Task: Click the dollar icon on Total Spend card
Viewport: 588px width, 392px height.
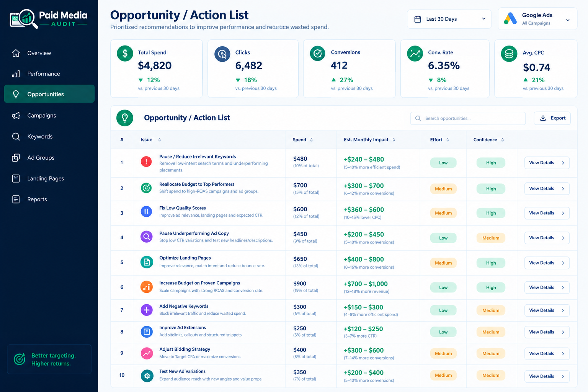Action: (x=125, y=54)
